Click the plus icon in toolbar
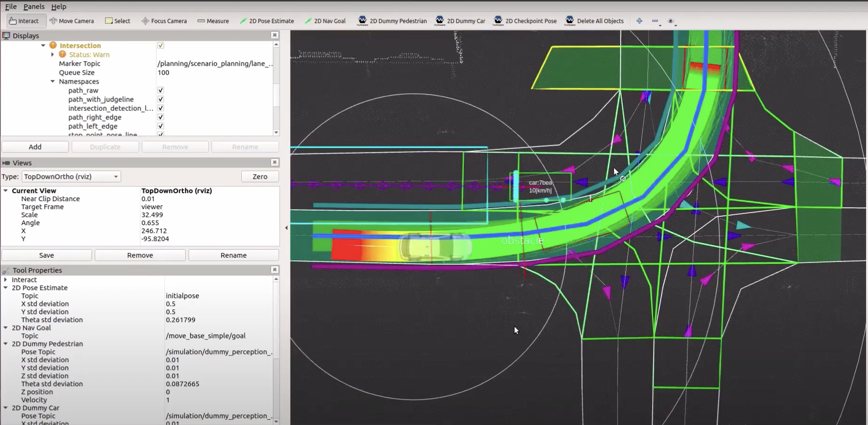The image size is (868, 425). (639, 21)
